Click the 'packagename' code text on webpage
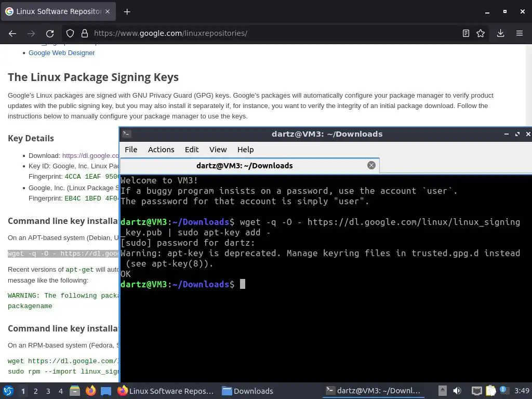532x399 pixels. click(30, 306)
